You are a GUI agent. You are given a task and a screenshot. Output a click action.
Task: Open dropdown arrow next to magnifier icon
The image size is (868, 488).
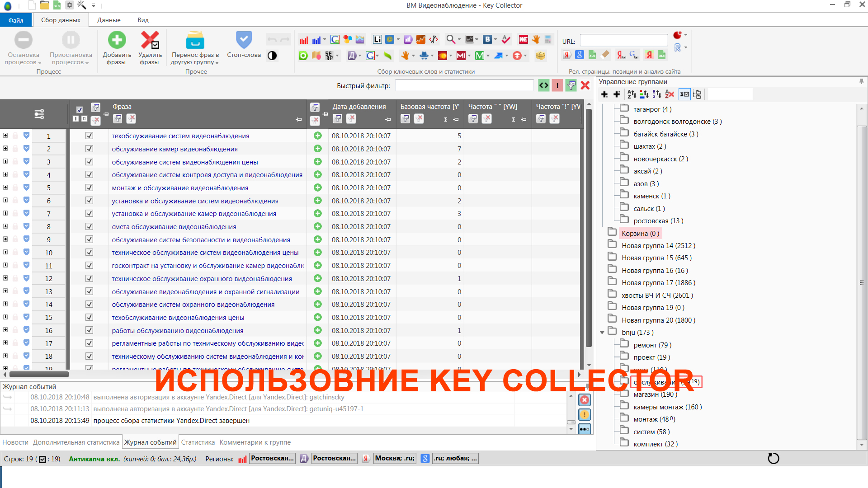459,40
